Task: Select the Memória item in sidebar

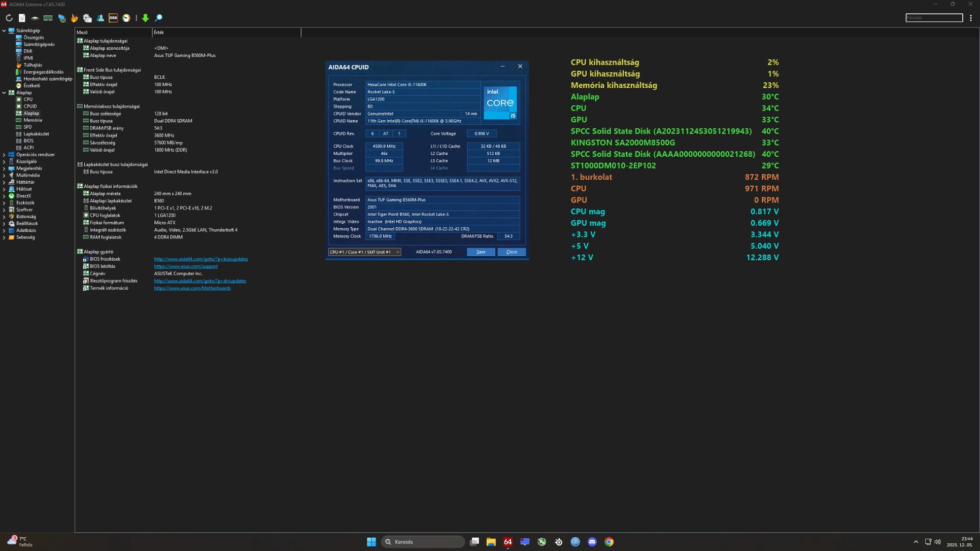Action: (32, 120)
